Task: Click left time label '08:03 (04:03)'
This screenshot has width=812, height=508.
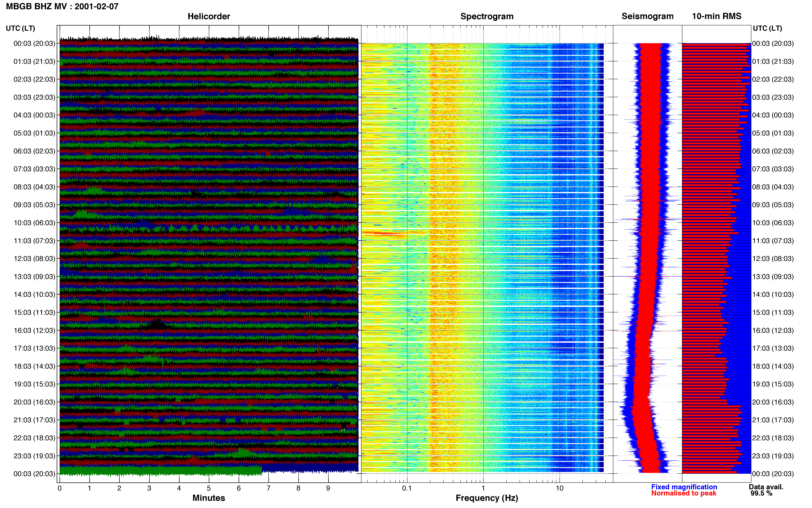Action: tap(34, 187)
